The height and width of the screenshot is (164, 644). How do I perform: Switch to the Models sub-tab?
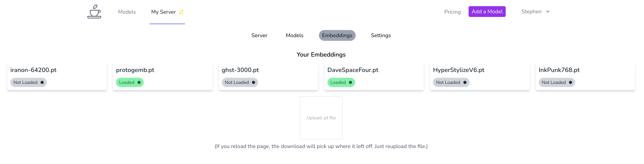294,35
